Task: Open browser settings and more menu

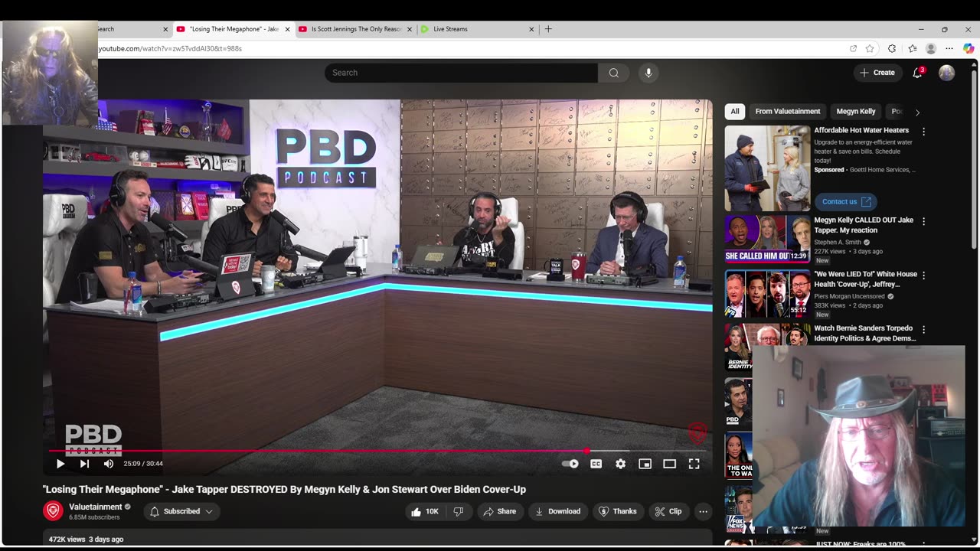Action: click(x=949, y=48)
